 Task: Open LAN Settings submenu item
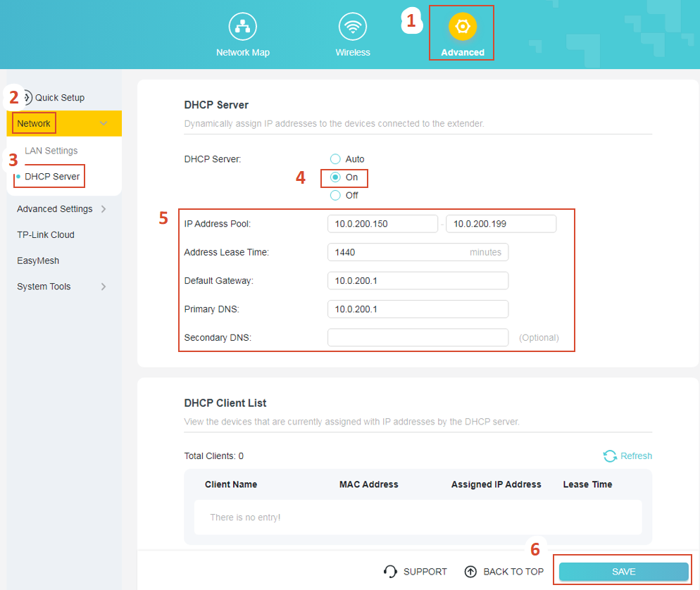[51, 151]
